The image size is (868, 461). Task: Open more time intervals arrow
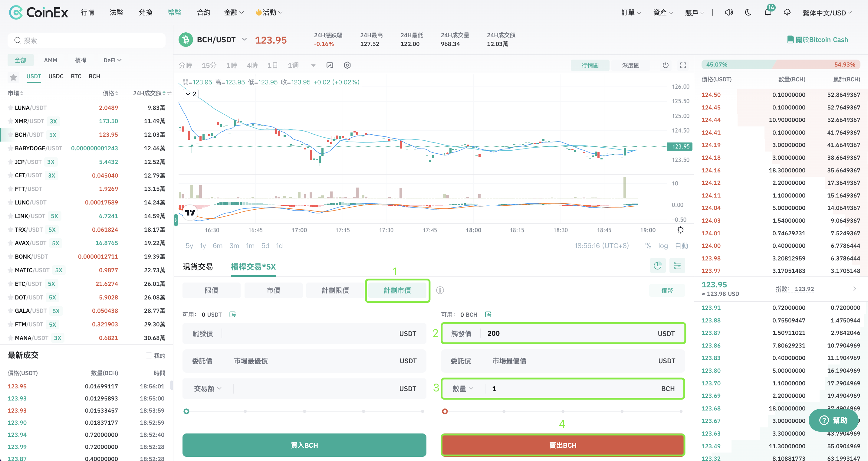pyautogui.click(x=313, y=65)
